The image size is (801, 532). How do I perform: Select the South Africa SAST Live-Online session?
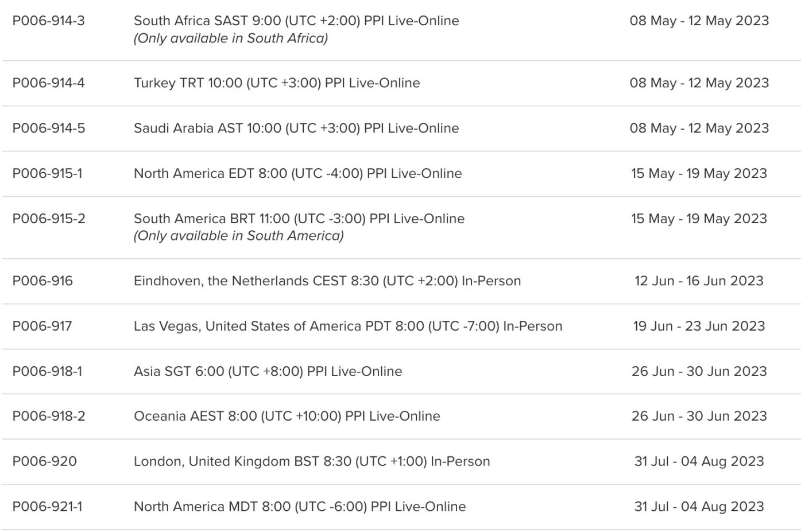(296, 21)
